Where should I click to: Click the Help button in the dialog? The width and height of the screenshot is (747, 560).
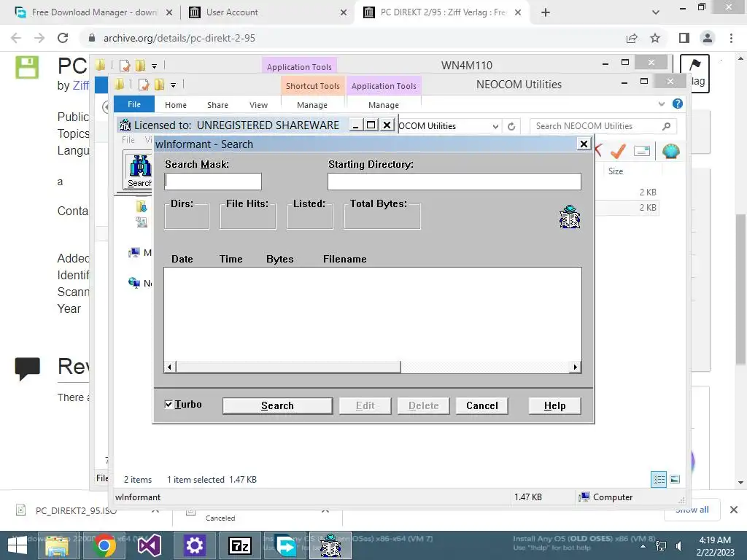click(554, 405)
